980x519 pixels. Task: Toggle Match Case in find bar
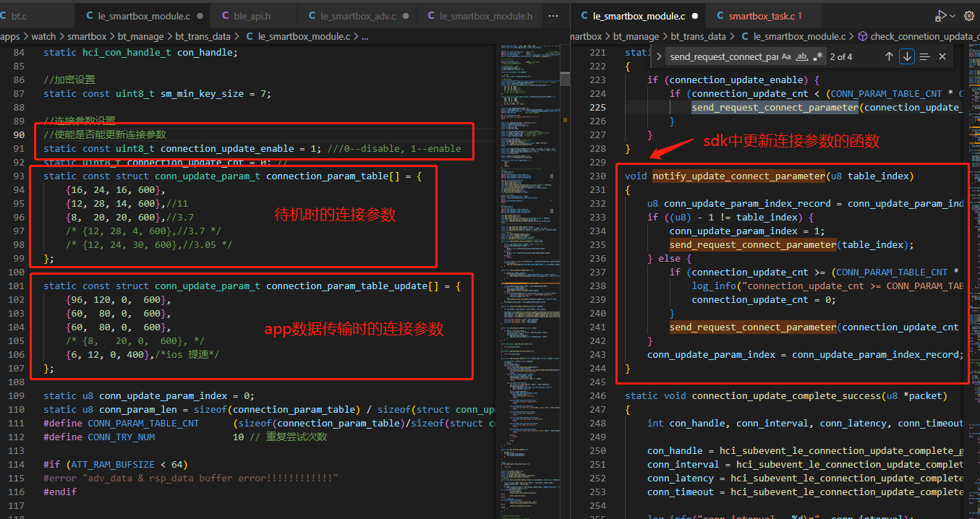786,56
